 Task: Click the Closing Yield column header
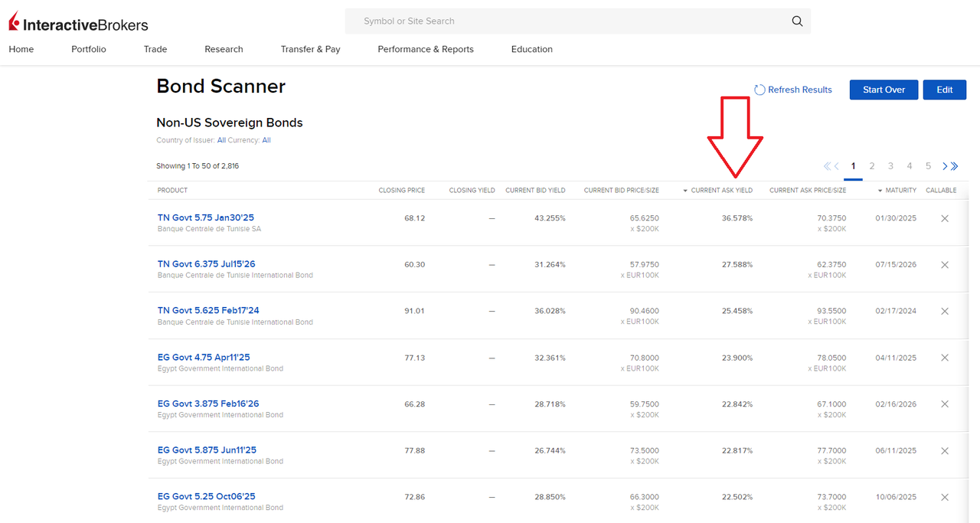(472, 191)
